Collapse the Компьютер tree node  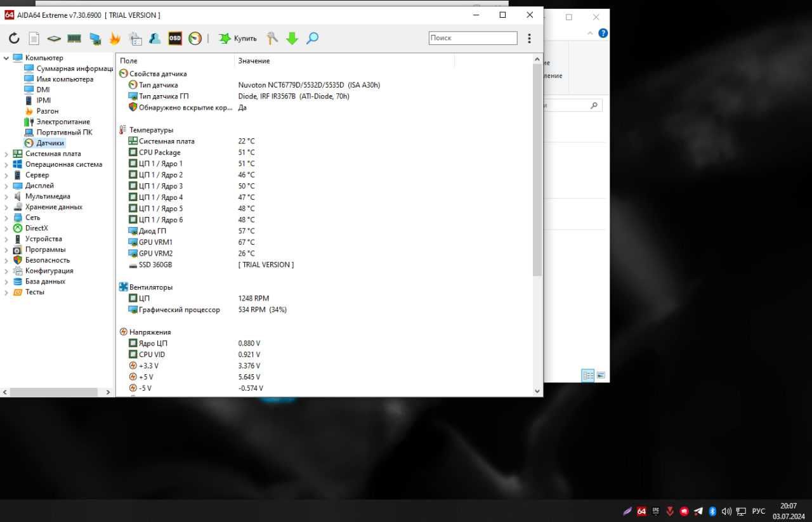click(x=6, y=58)
